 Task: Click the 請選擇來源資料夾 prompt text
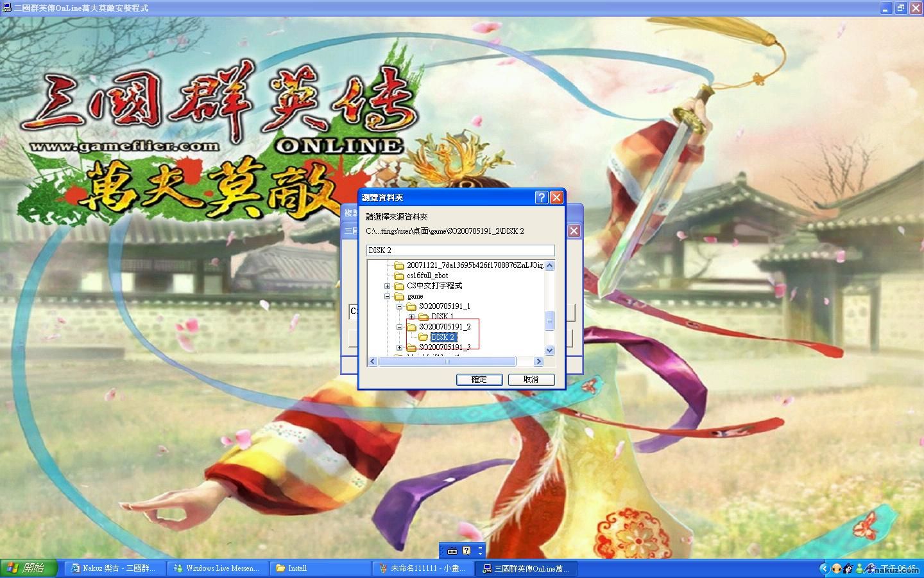click(397, 217)
